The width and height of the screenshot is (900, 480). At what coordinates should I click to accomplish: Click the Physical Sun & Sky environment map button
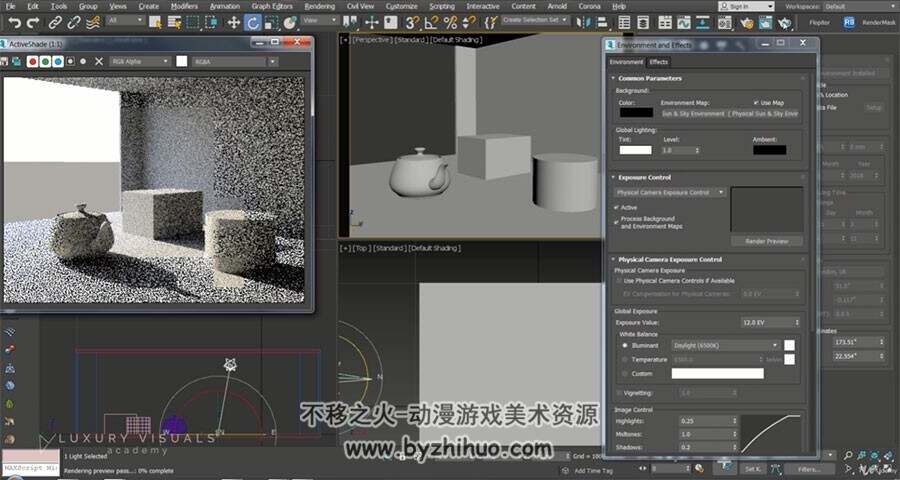pos(730,114)
